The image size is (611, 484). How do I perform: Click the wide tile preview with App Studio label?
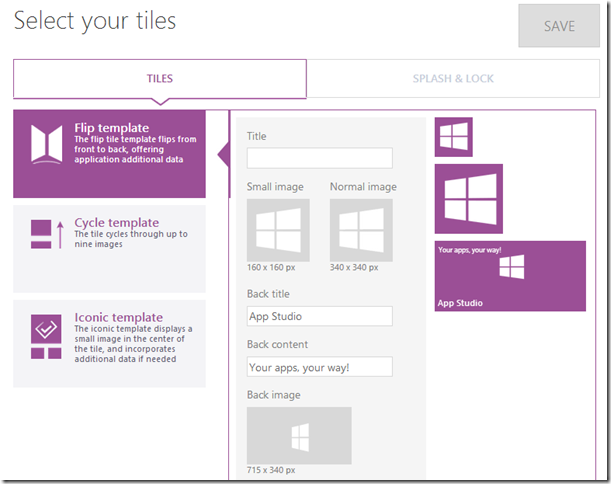tap(510, 276)
